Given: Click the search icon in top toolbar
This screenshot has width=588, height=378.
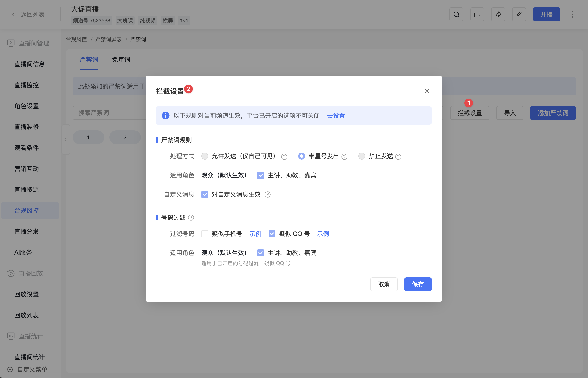Looking at the screenshot, I should tap(456, 14).
